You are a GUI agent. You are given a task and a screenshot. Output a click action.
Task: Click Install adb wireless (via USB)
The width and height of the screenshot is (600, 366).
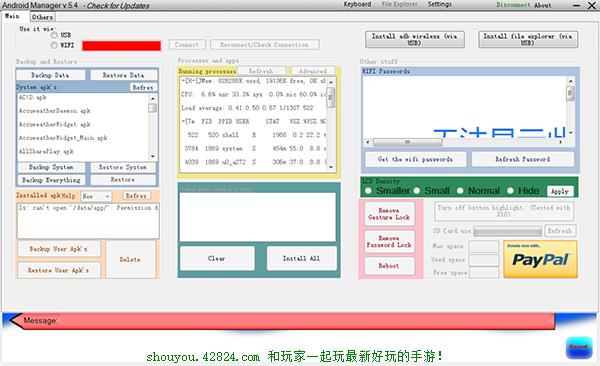[415, 39]
